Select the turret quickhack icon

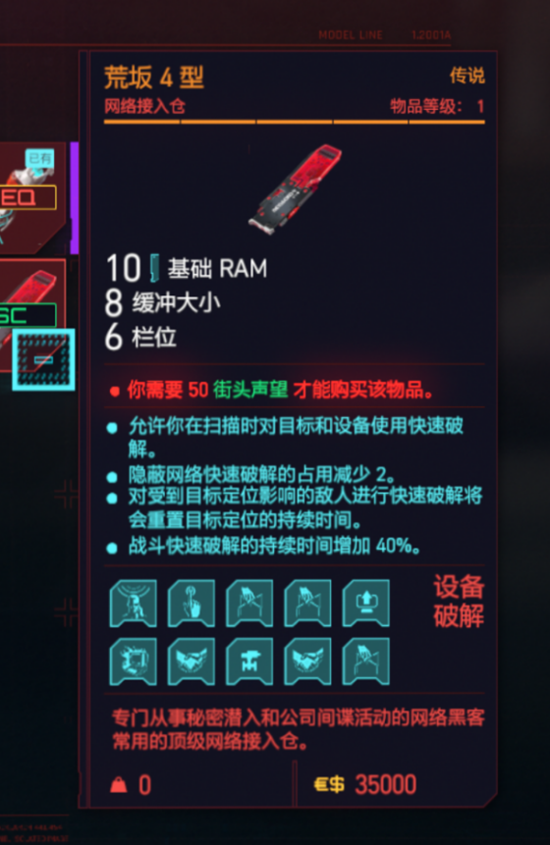249,661
